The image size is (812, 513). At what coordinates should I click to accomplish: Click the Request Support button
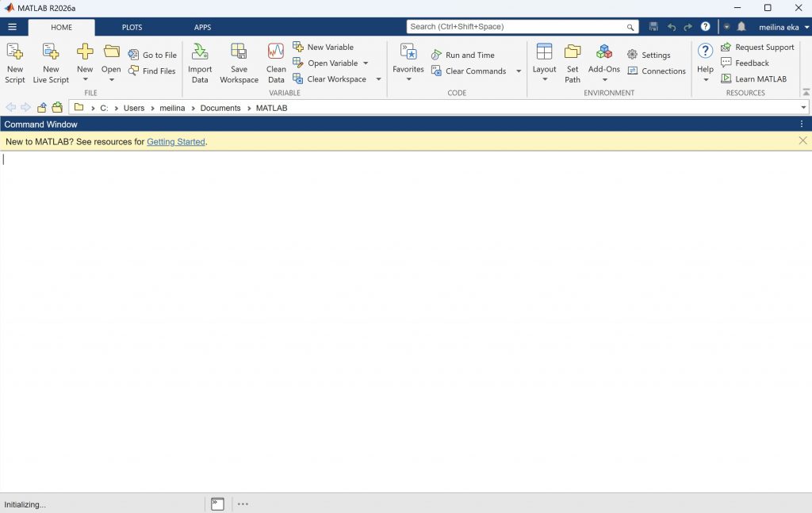[x=757, y=47]
